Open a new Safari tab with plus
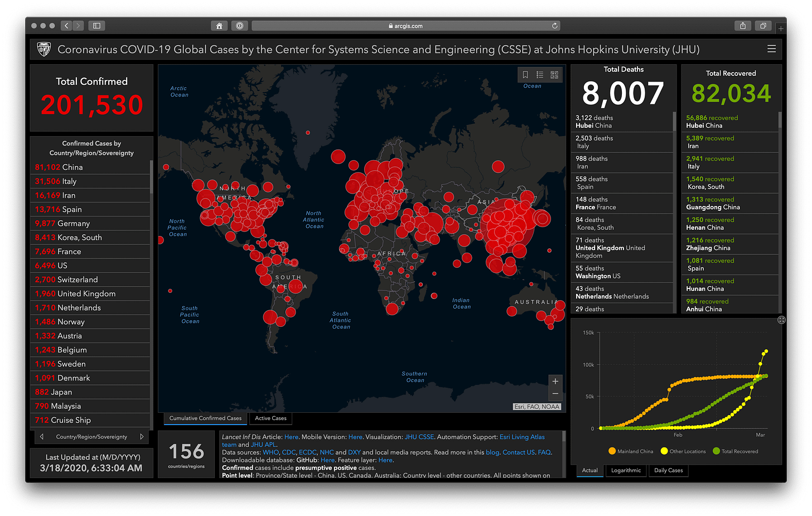812x516 pixels. pos(781,28)
